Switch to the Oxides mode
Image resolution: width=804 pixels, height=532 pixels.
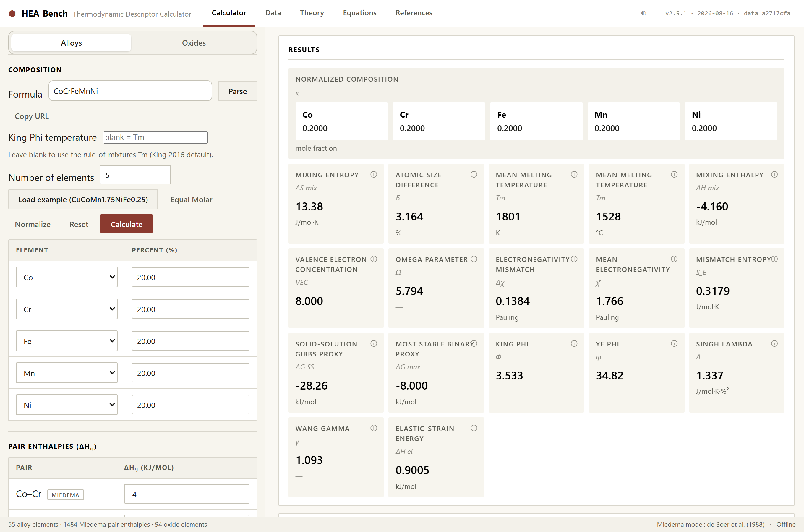[194, 43]
